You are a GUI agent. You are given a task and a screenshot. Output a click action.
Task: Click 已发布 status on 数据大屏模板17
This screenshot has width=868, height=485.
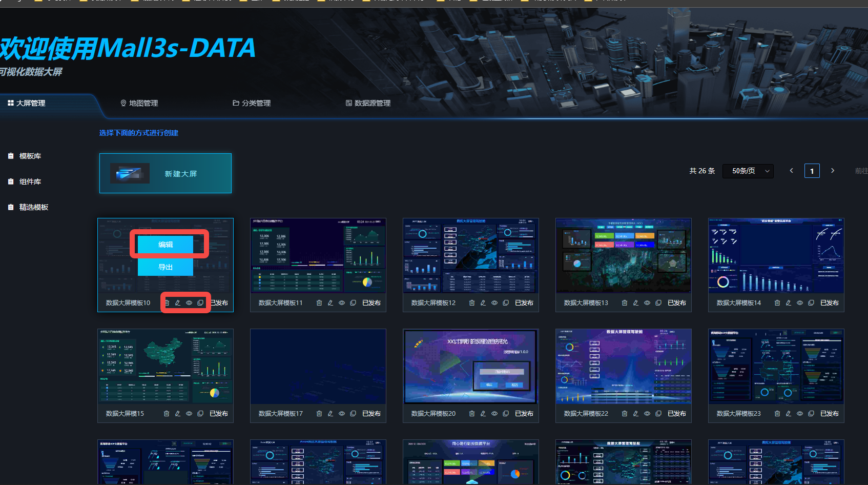(x=371, y=414)
